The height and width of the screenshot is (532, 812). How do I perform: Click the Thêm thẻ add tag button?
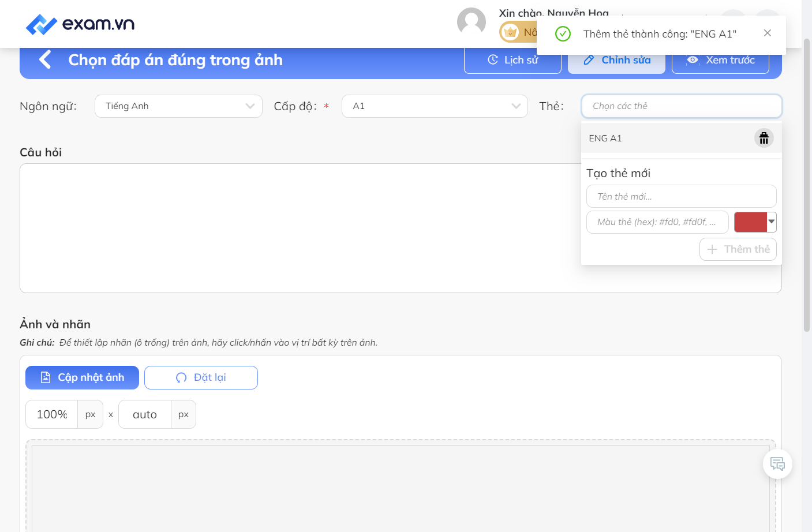[738, 249]
